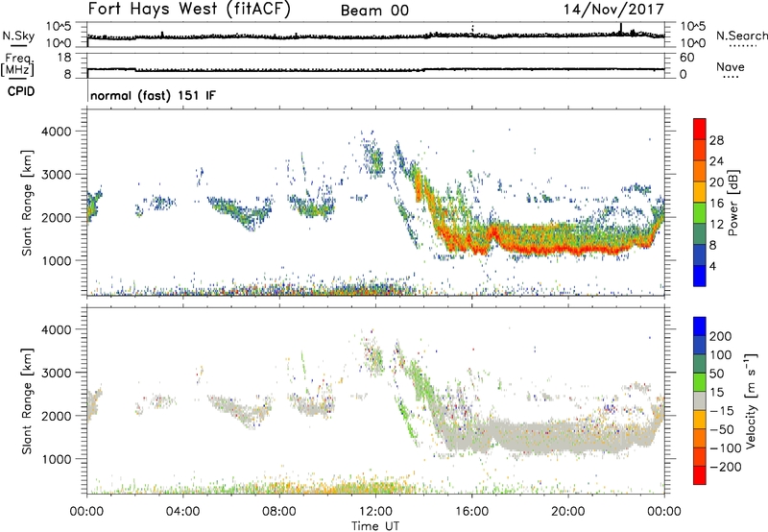Click the 'CPID' label

21,91
